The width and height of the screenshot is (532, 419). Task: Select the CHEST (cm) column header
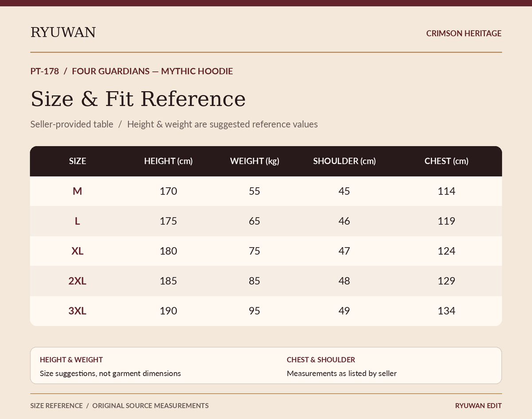click(x=446, y=161)
